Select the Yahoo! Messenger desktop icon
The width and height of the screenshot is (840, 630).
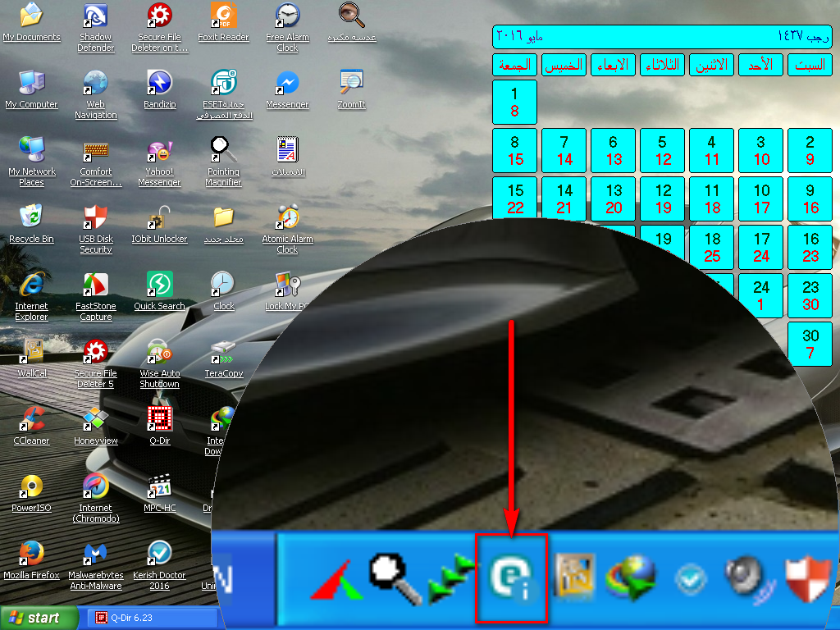coord(160,162)
